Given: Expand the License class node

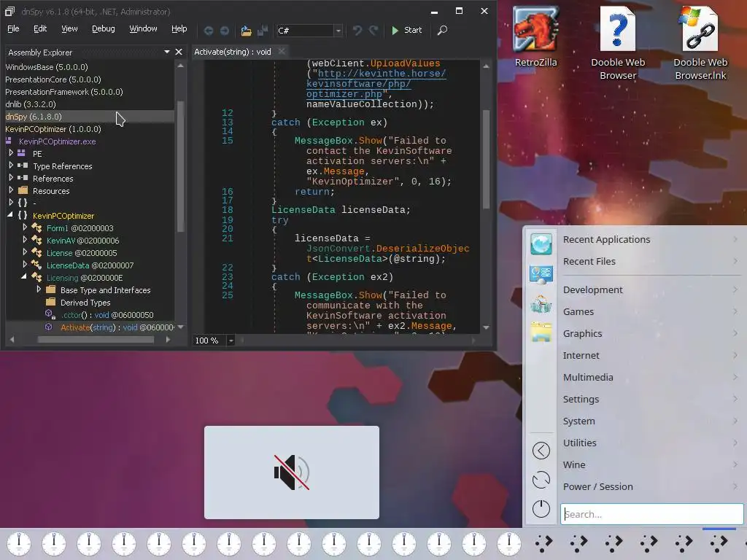Looking at the screenshot, I should (25, 252).
